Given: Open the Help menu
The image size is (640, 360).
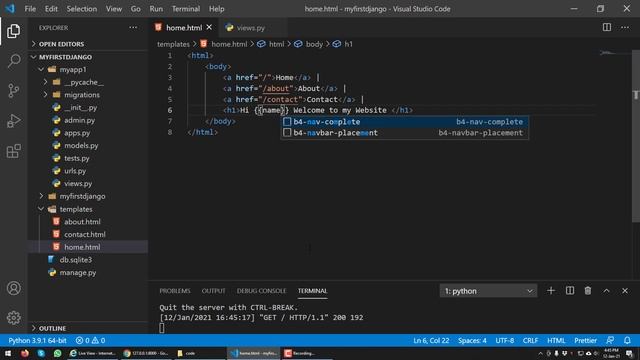Looking at the screenshot, I should [x=217, y=9].
